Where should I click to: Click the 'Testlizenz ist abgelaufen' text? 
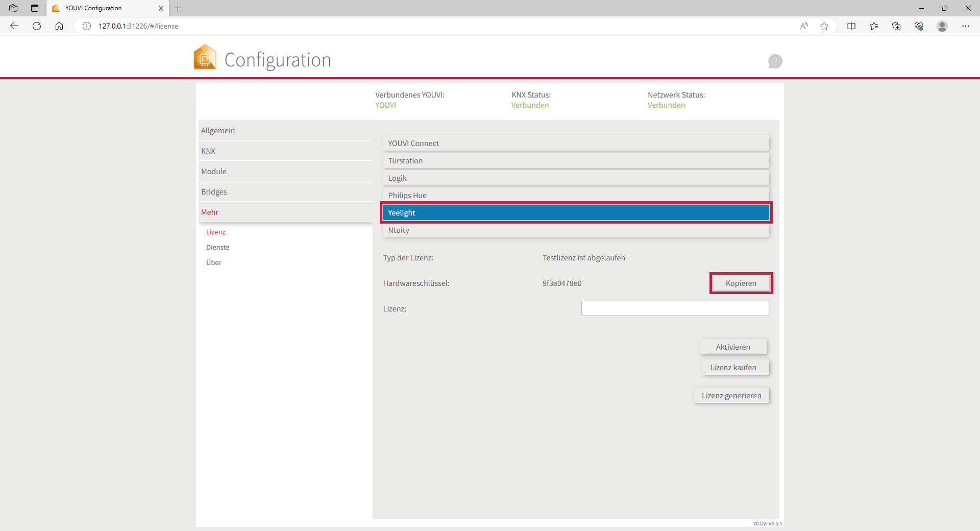[x=584, y=258]
